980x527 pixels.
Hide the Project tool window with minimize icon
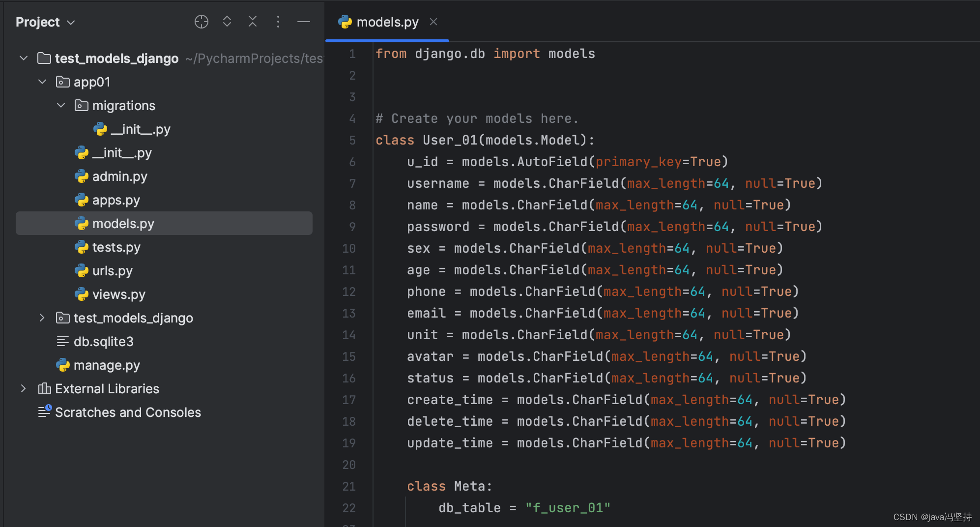tap(304, 22)
